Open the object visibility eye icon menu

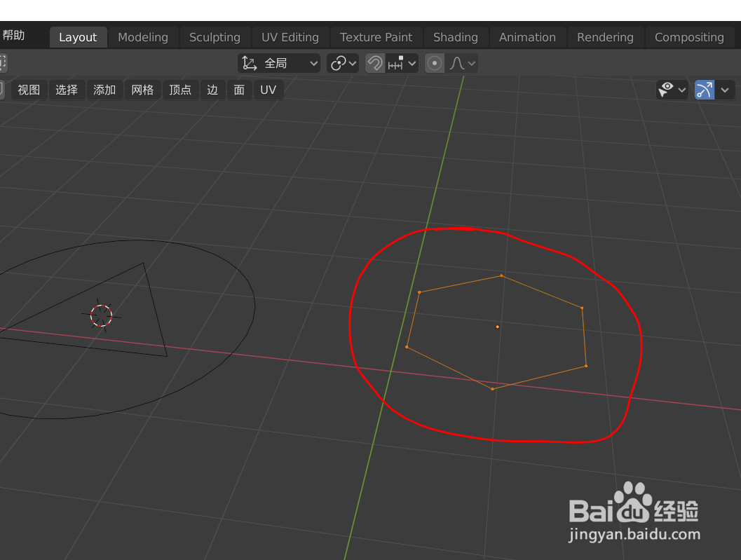click(666, 90)
